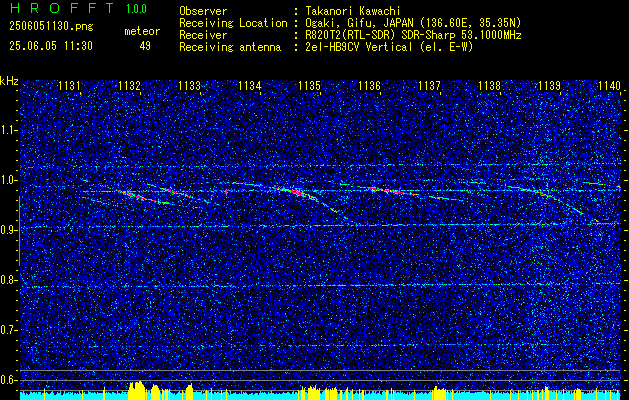Click frequency axis label 1.1
Viewport: 629px width, 400px height.
(8, 130)
